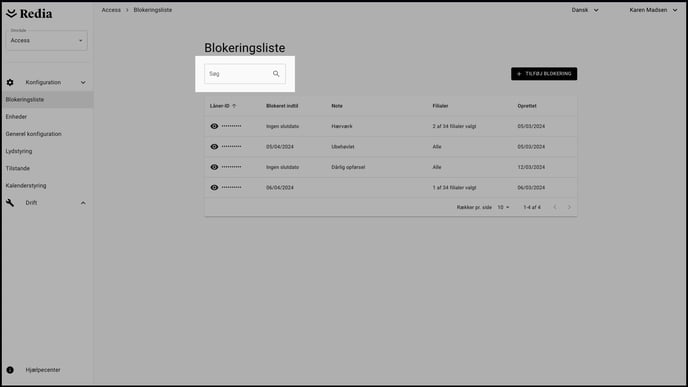
Task: Go to the next table page
Action: (x=569, y=207)
